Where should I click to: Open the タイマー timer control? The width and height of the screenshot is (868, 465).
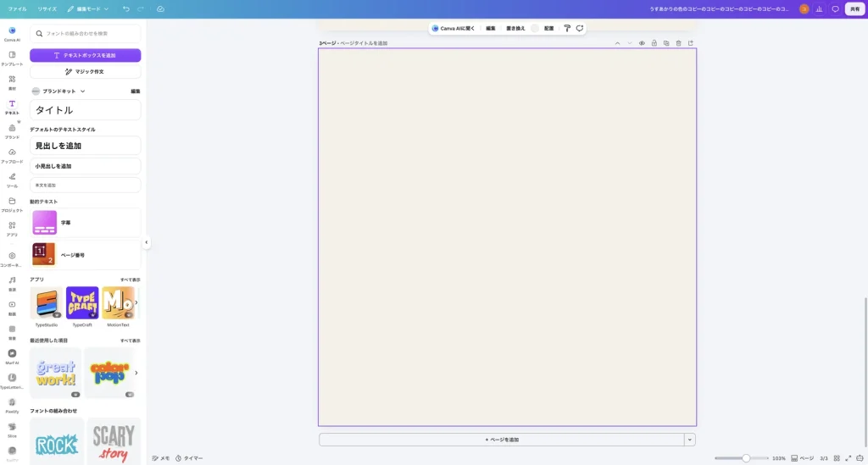pos(189,458)
